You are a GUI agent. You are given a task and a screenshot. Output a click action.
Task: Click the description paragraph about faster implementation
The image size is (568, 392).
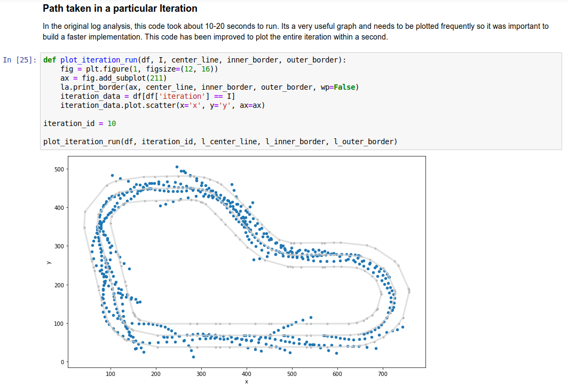295,32
